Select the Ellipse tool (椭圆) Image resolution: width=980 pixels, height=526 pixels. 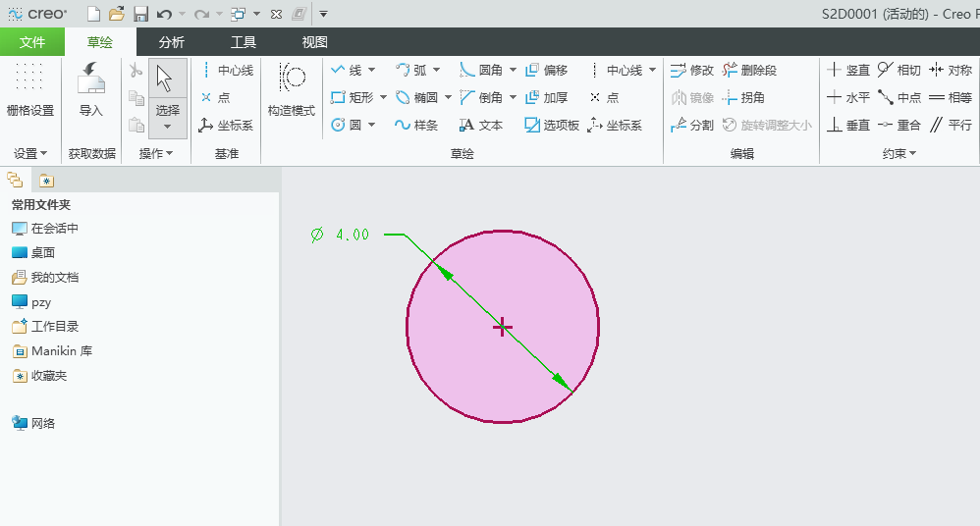coord(416,97)
